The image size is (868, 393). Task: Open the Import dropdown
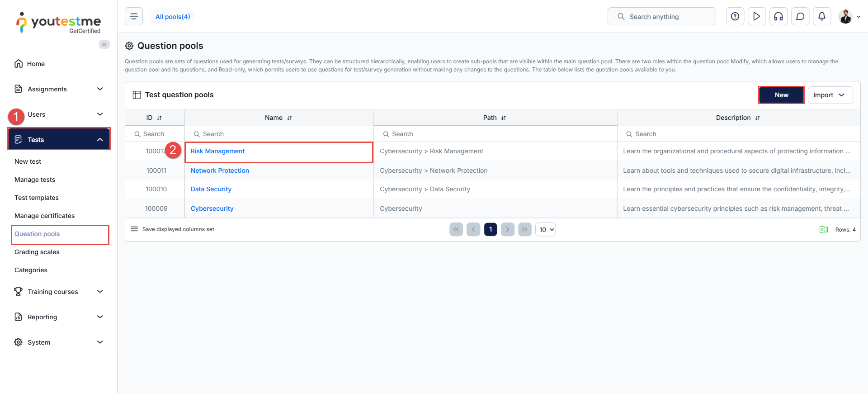click(x=830, y=95)
